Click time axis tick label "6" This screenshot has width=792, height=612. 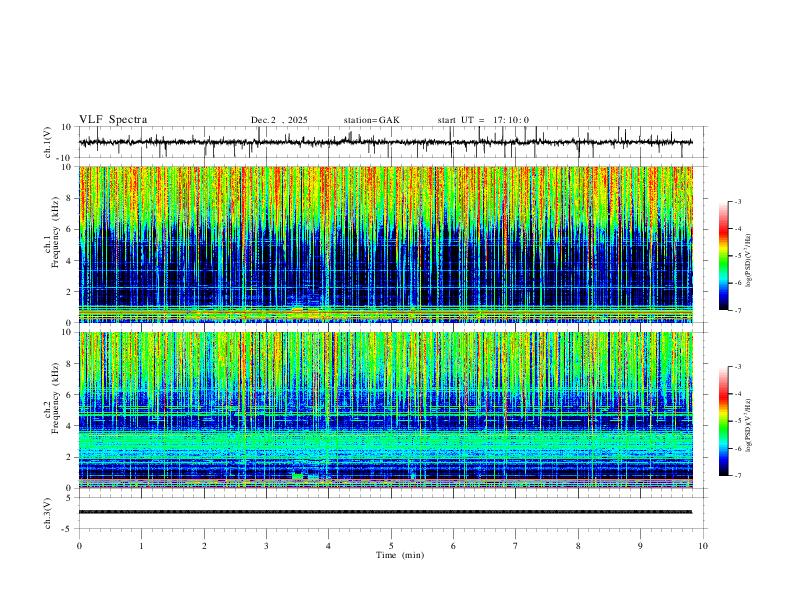coord(453,546)
